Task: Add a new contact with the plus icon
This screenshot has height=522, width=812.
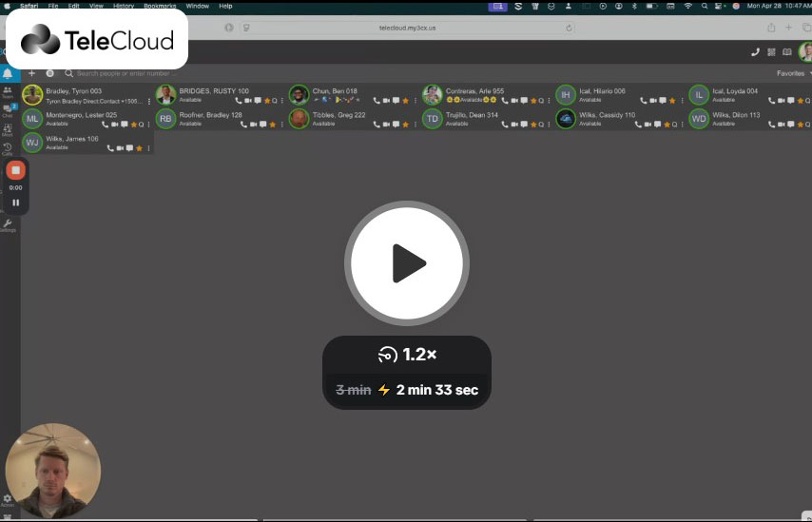Action: (x=31, y=73)
